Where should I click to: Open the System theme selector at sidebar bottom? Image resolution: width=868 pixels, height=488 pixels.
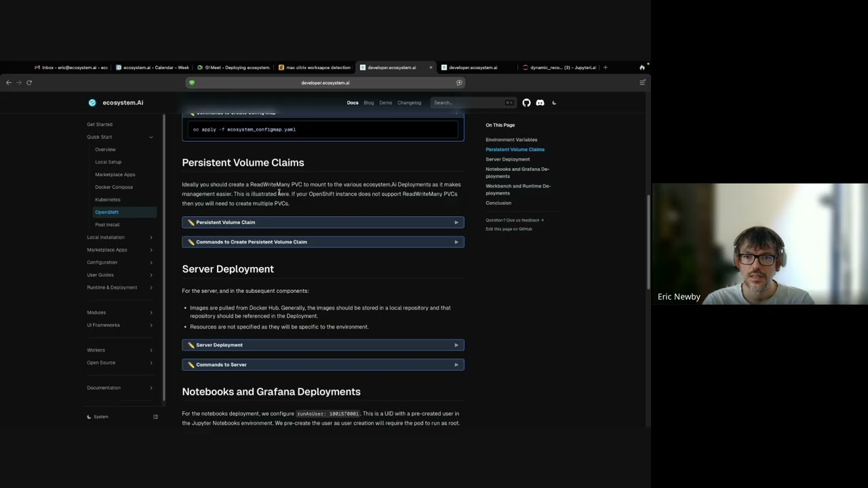click(x=98, y=417)
